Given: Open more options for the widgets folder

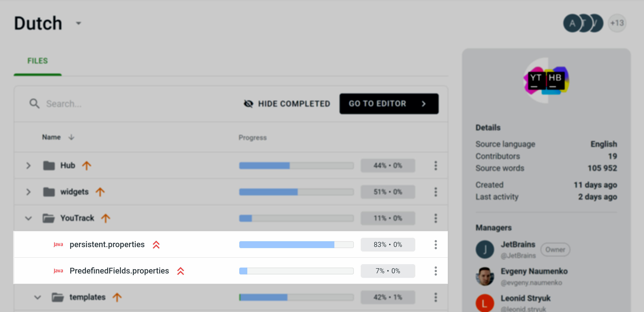Looking at the screenshot, I should 435,192.
